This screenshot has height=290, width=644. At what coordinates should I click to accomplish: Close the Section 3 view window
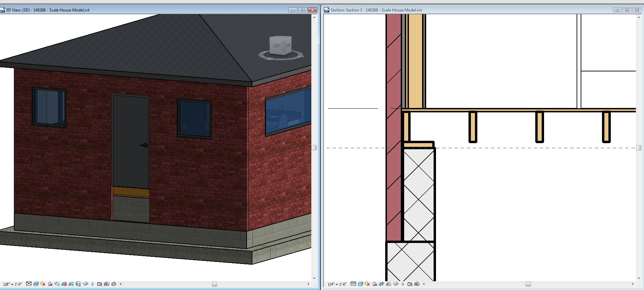637,10
